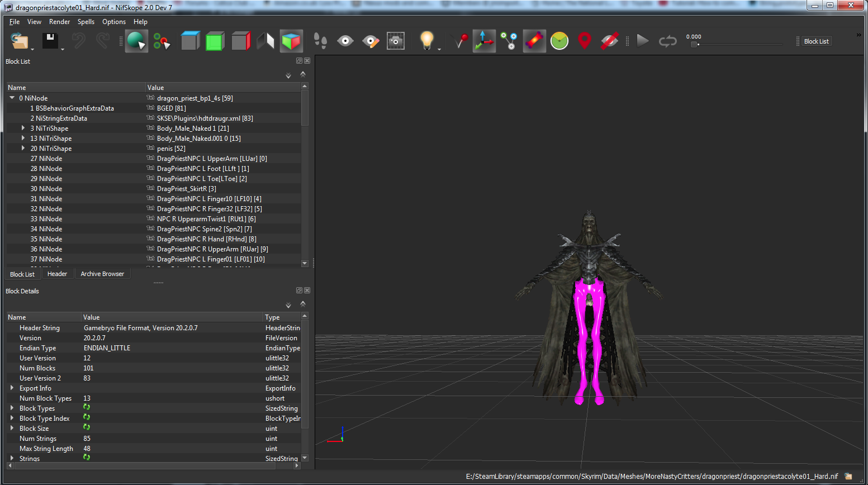Viewport: 868px width, 485px height.
Task: Open the Load icon dropdown arrow
Action: pos(32,49)
